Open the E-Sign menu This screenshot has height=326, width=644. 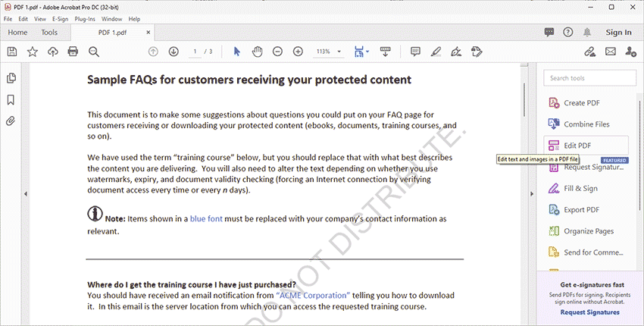point(60,19)
